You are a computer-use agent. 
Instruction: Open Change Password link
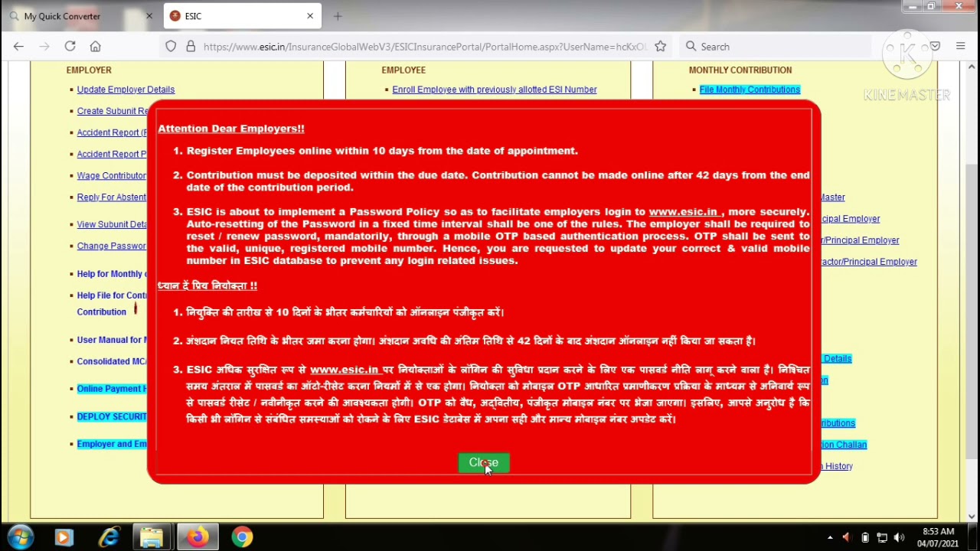[112, 246]
